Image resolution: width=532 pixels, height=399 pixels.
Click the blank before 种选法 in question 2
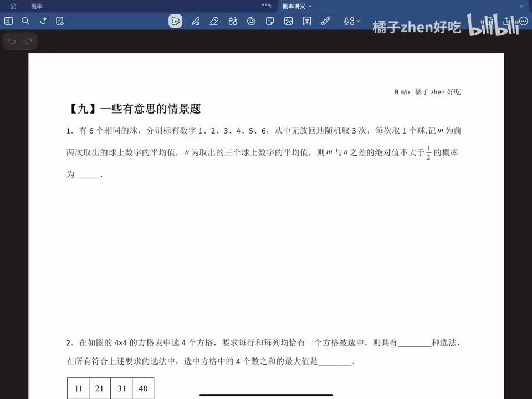(415, 342)
